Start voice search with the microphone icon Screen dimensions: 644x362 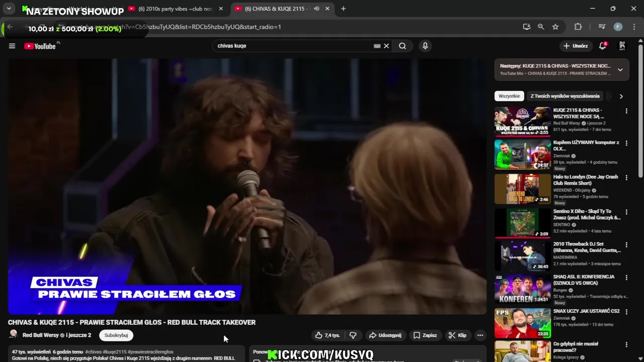(425, 46)
